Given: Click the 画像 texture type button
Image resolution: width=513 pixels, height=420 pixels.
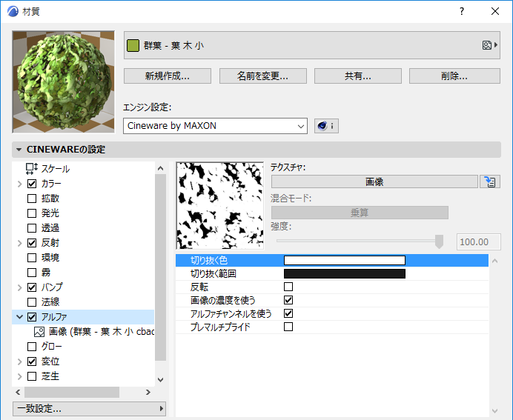Looking at the screenshot, I should [x=374, y=181].
